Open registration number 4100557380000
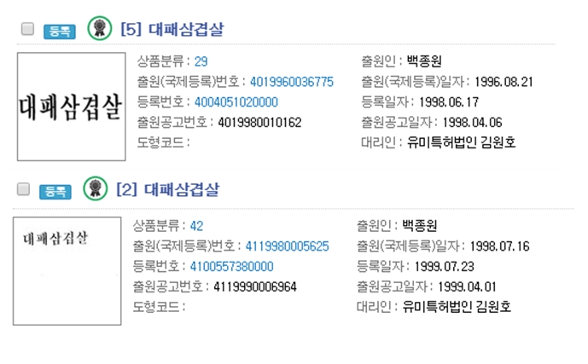This screenshot has height=364, width=588. click(232, 266)
